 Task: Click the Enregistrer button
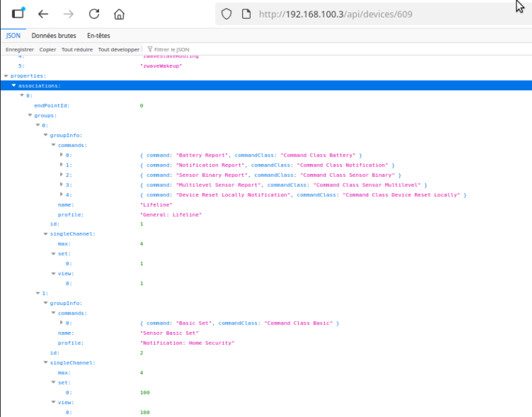(20, 49)
